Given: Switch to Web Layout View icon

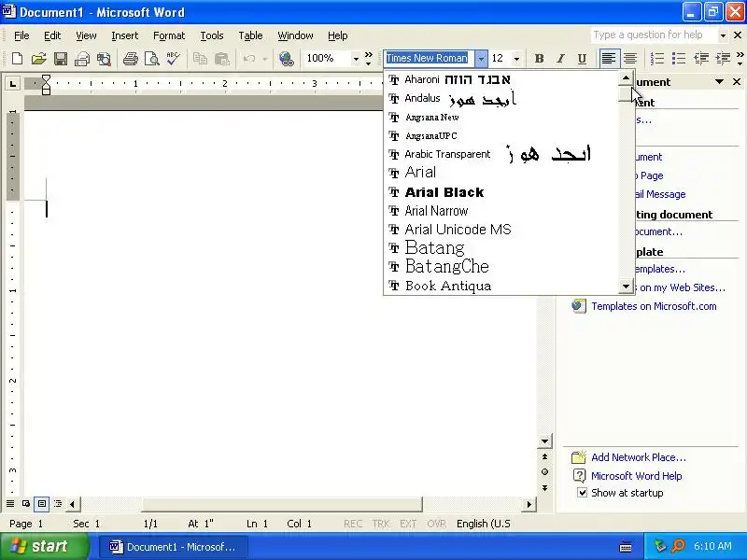Looking at the screenshot, I should (x=26, y=503).
